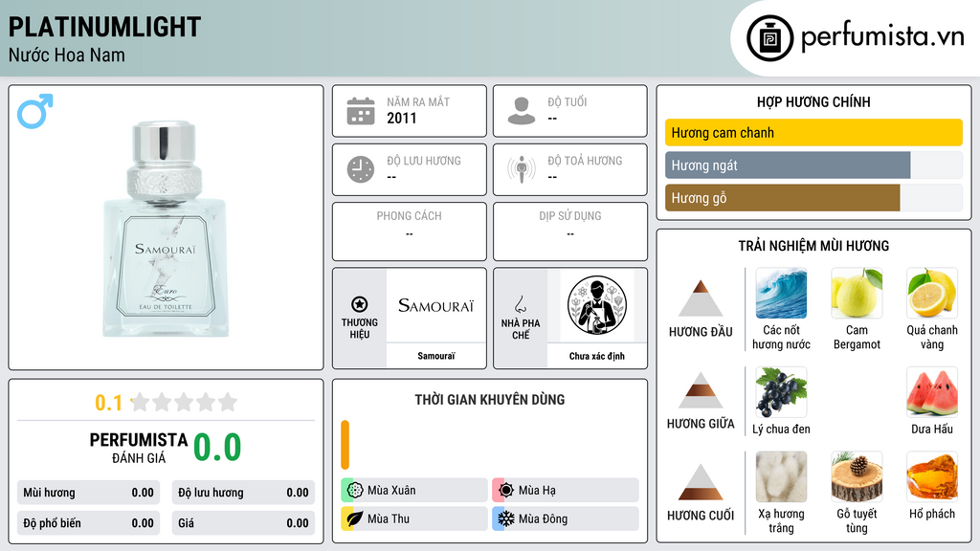Click the Samouraï brand name caption

(436, 356)
